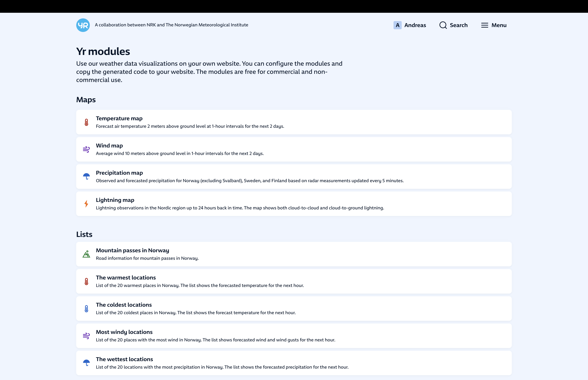This screenshot has width=588, height=380.
Task: Select the Precipitation map module
Action: click(x=119, y=173)
